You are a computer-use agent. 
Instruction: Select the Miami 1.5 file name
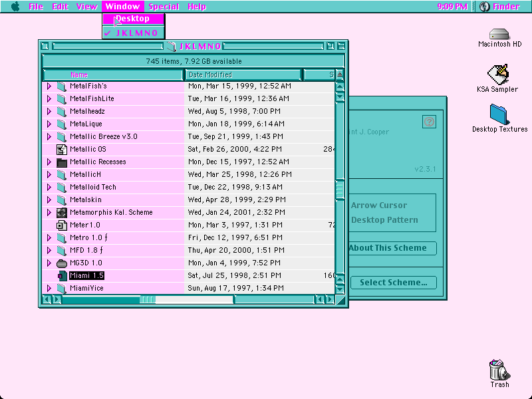tap(86, 276)
